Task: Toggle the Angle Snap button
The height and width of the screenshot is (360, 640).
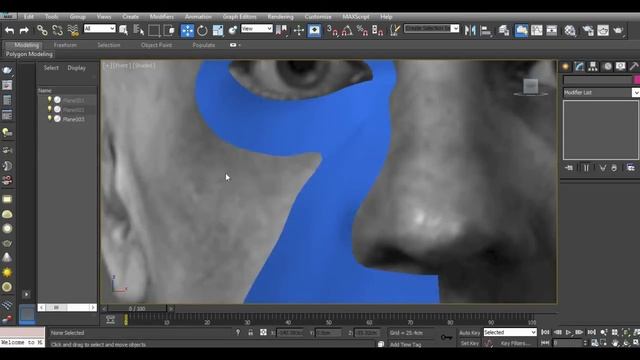Action: click(x=347, y=31)
